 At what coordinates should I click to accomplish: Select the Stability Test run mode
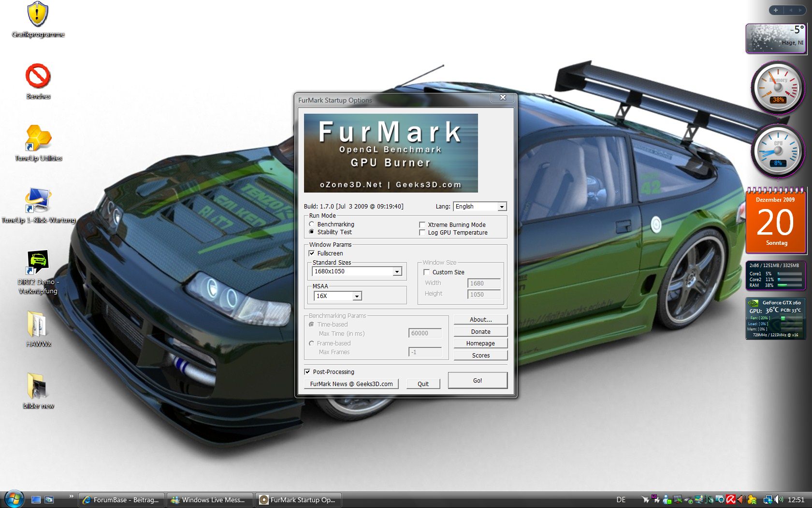coord(331,232)
